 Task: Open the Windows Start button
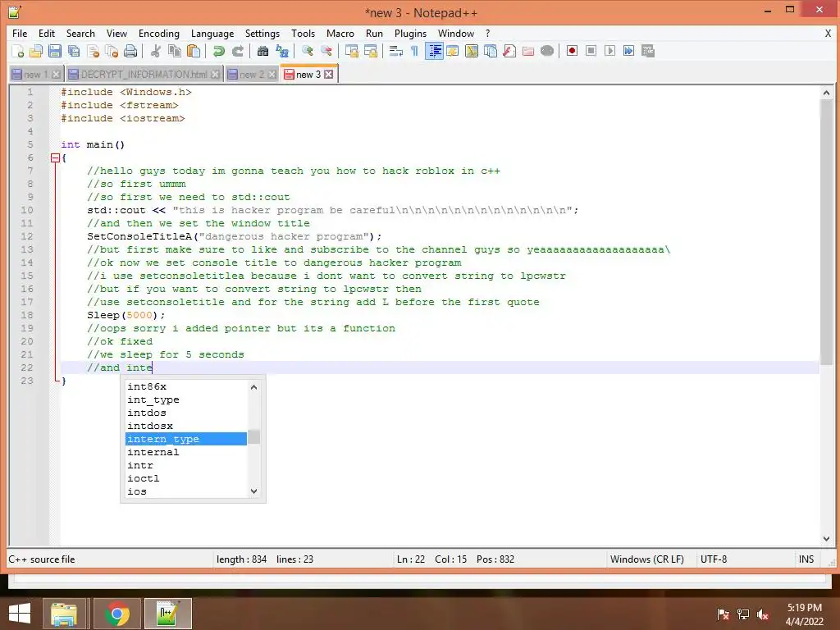(20, 614)
